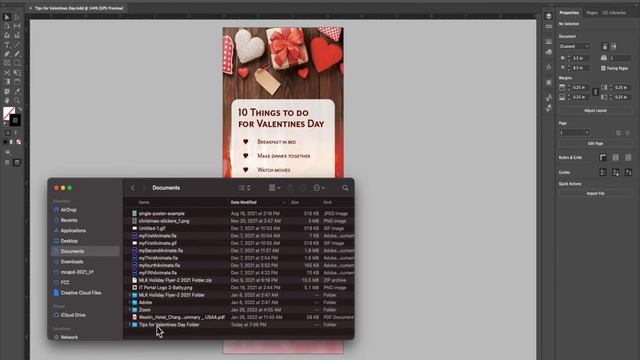Select the Pen tool
The image size is (640, 360).
click(x=7, y=54)
